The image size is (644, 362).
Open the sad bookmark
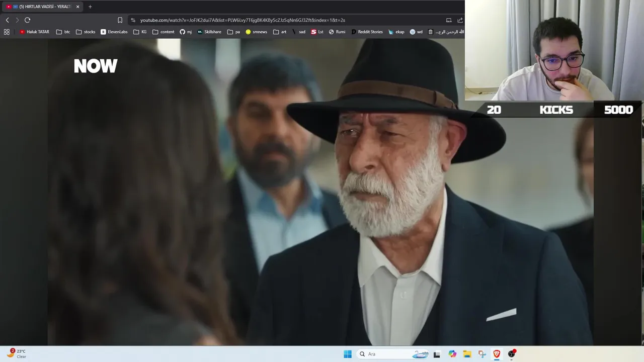298,32
